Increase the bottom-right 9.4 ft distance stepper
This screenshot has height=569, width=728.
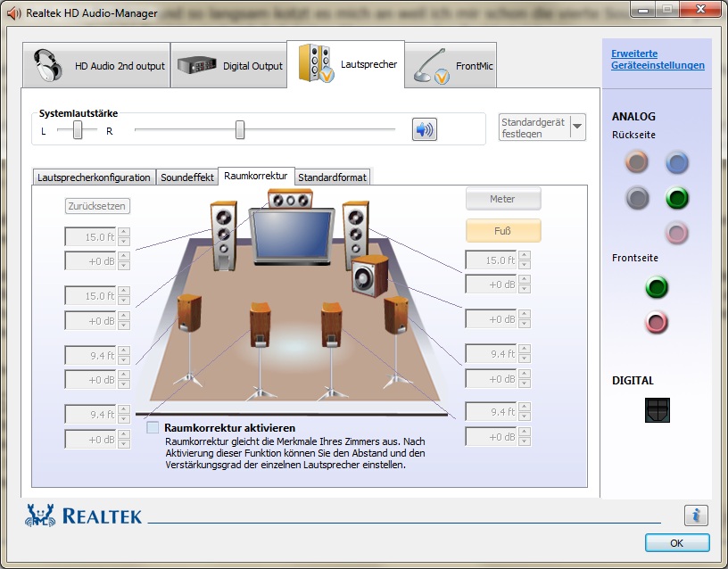pyautogui.click(x=525, y=407)
